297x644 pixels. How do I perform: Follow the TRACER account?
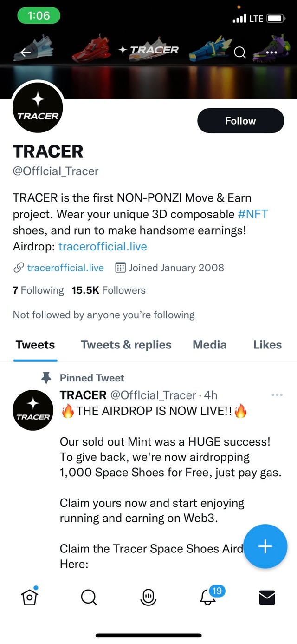click(240, 121)
